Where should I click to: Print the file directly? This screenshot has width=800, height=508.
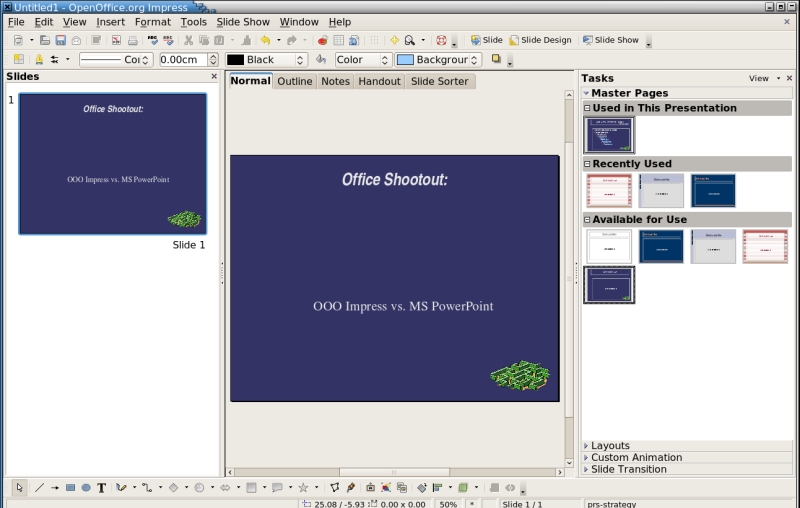click(x=133, y=40)
